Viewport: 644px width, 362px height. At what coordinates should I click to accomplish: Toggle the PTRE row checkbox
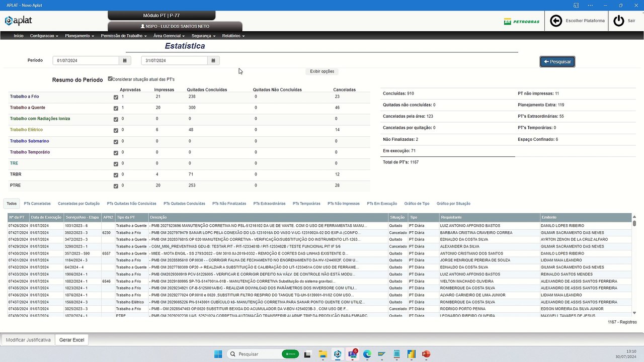pyautogui.click(x=116, y=186)
